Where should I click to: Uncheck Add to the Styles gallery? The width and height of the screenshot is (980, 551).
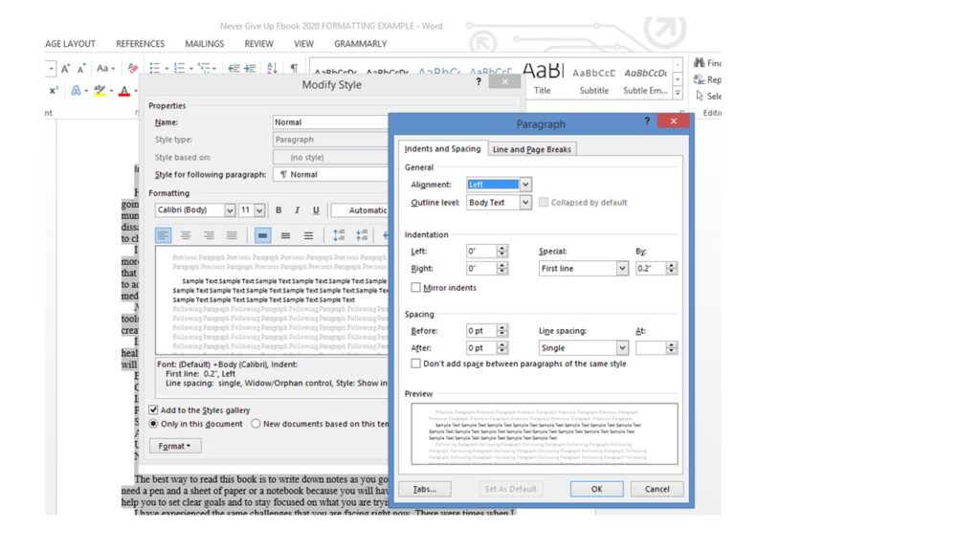[x=153, y=409]
